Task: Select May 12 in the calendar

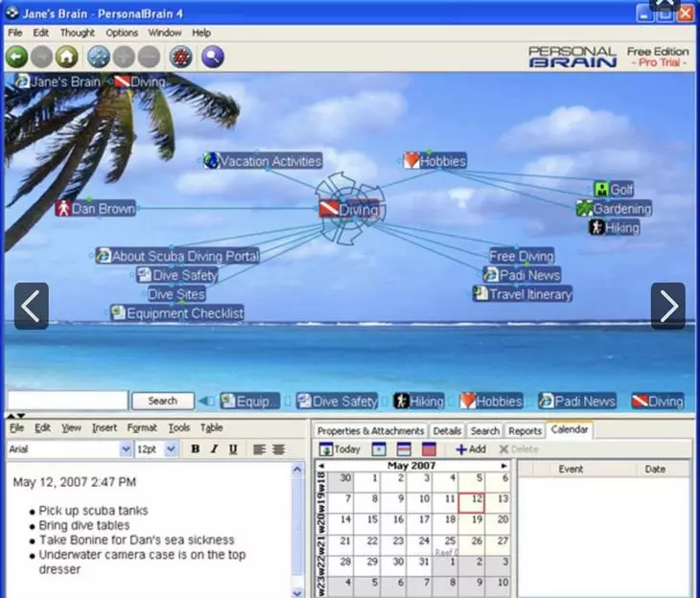Action: click(x=472, y=502)
